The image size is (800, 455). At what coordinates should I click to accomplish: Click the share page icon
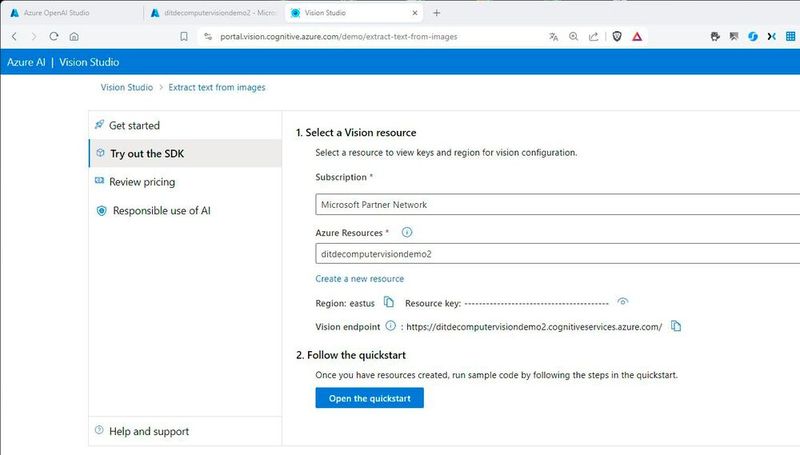tap(593, 36)
